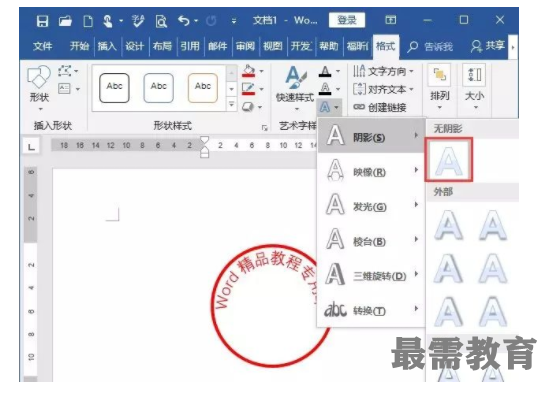
Task: Expand the shape styles gallery more arrow
Action: [x=231, y=104]
